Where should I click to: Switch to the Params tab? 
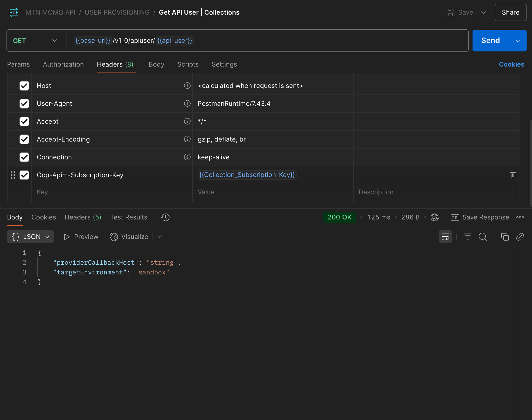18,64
